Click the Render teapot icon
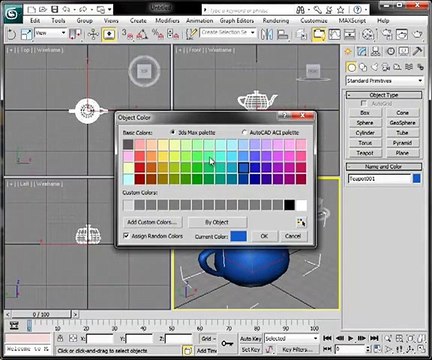432x360 pixels. coord(417,34)
